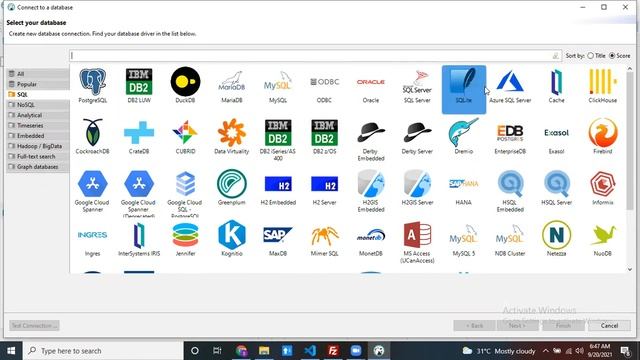Screen dimensions: 640x360
Task: Switch to the Popular category
Action: click(38, 84)
